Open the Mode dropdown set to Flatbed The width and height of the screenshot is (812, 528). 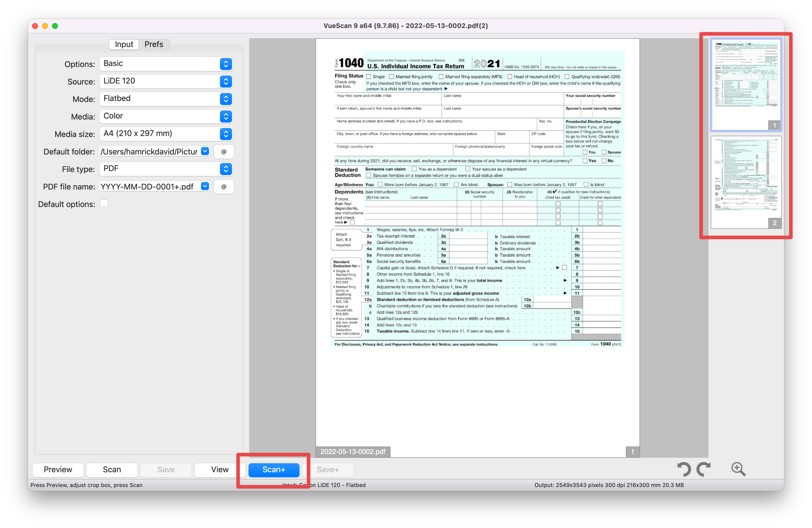[x=166, y=99]
